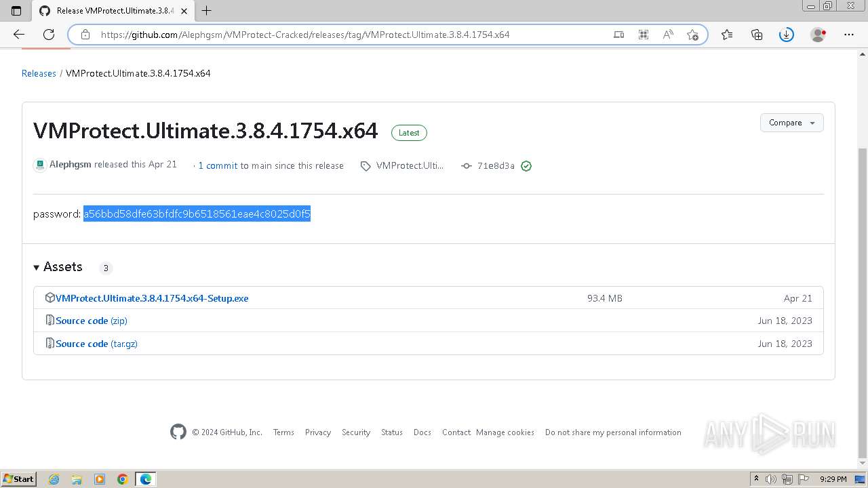
Task: Click the Latest release badge
Action: [409, 133]
